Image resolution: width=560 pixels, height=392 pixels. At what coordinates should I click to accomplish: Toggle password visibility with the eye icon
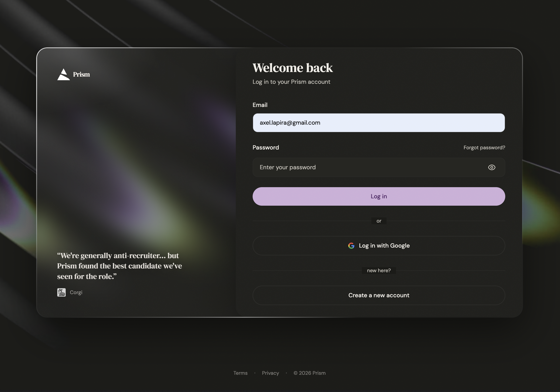[491, 167]
